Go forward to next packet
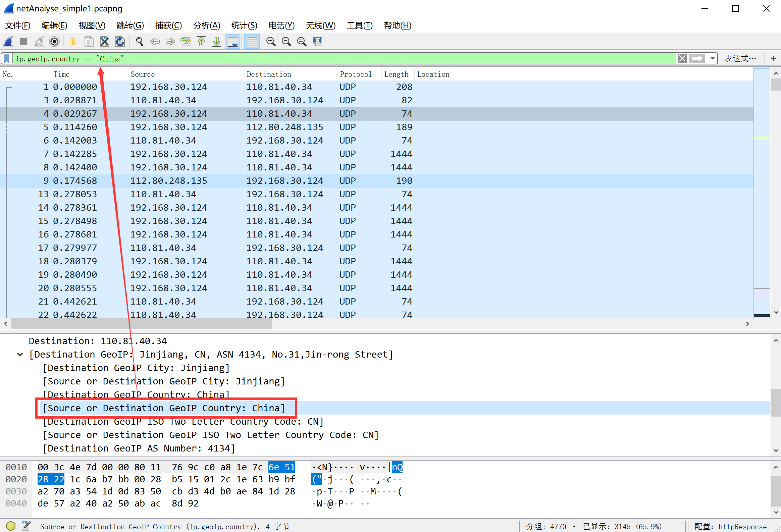Image resolution: width=781 pixels, height=532 pixels. [x=170, y=42]
